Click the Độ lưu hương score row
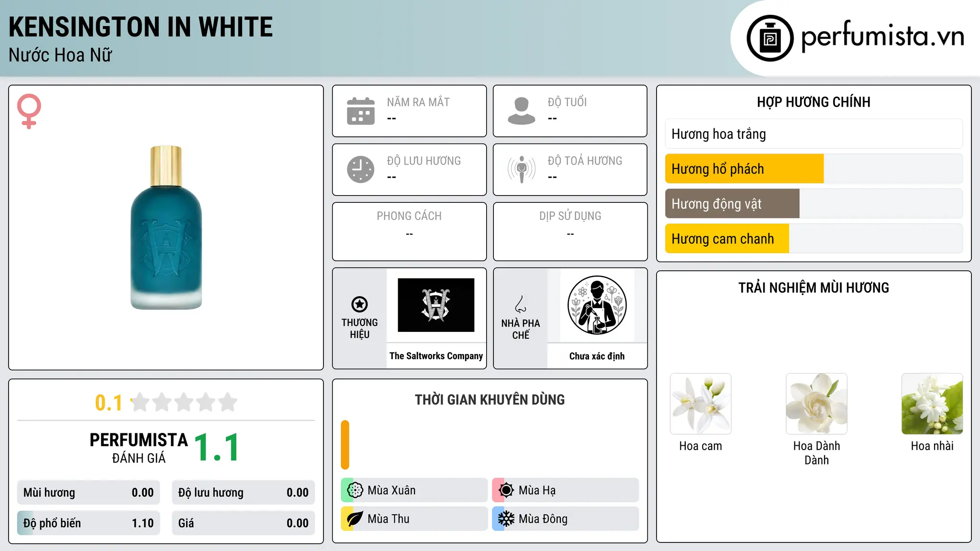 pos(243,493)
